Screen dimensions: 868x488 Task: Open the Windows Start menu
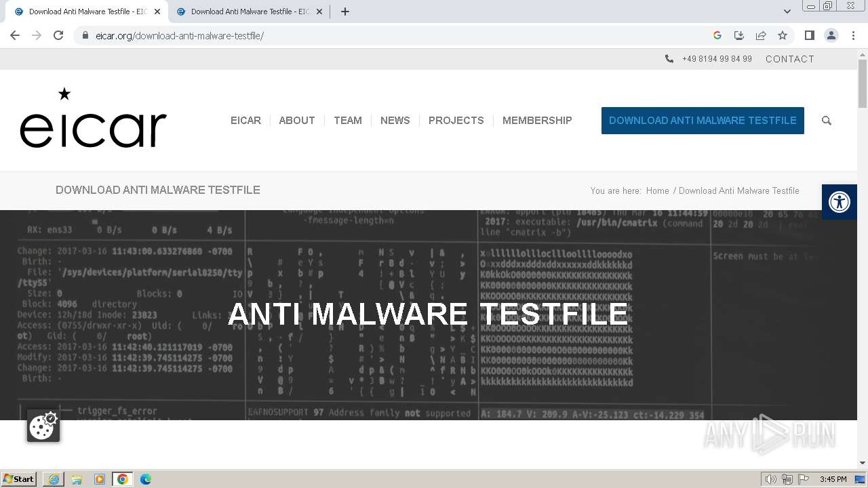pyautogui.click(x=19, y=479)
